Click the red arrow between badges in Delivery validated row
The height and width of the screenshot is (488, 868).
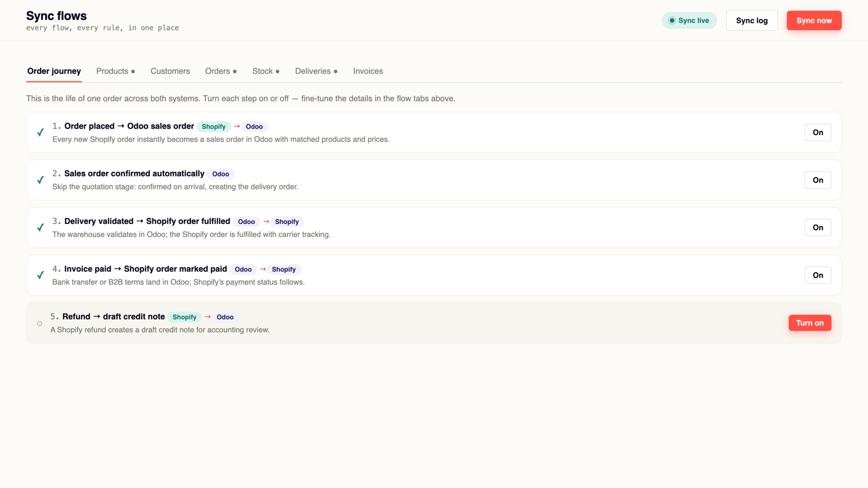click(266, 221)
